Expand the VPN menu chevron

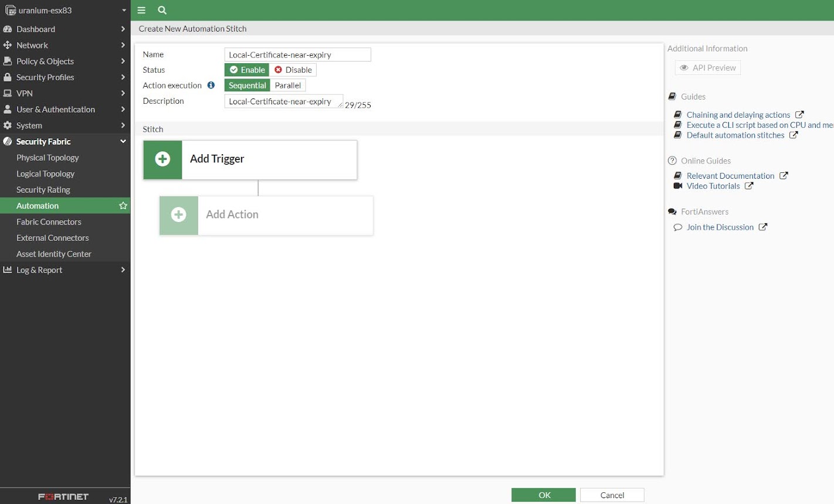tap(123, 93)
